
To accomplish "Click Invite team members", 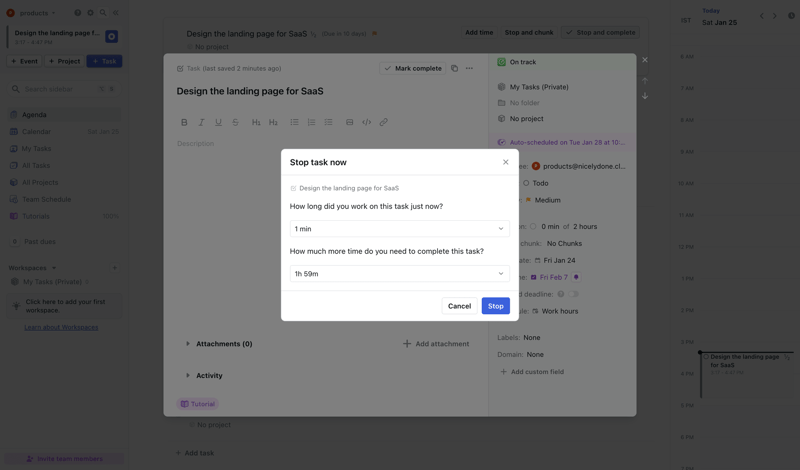I will point(64,459).
